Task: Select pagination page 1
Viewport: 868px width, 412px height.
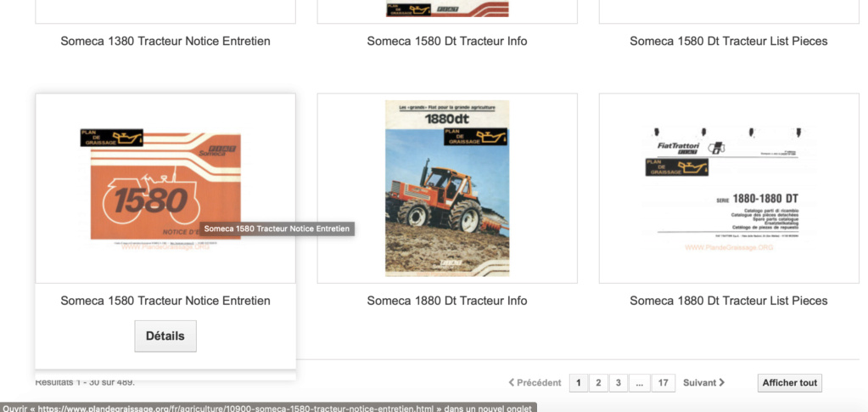Action: tap(579, 382)
